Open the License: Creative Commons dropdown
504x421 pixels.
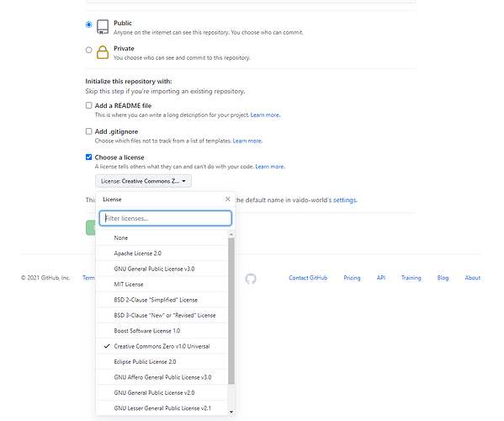click(143, 181)
